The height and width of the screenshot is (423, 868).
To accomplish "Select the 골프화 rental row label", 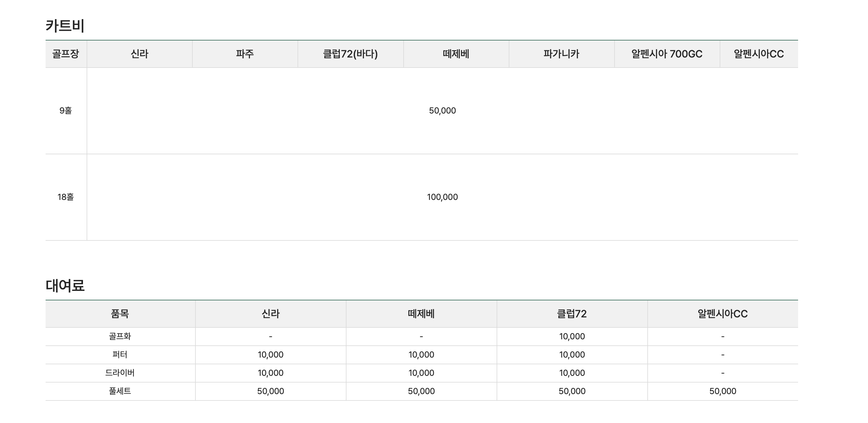I will pyautogui.click(x=120, y=336).
